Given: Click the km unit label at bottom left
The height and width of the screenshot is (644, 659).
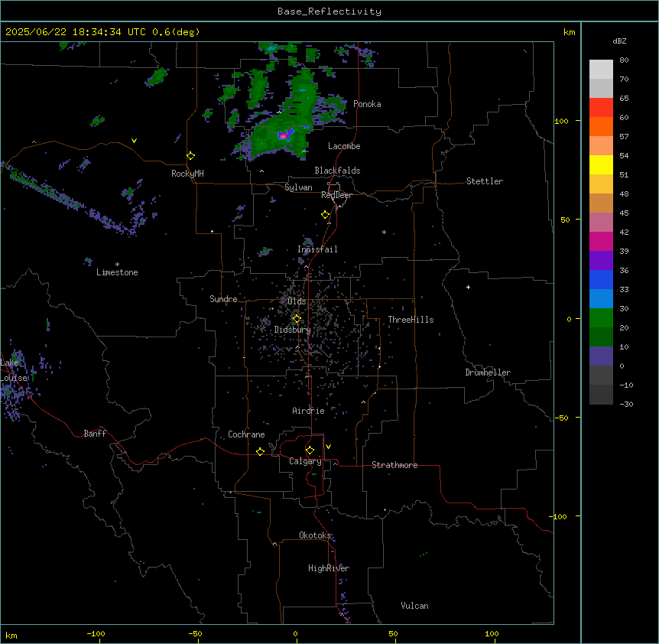Looking at the screenshot, I should click(11, 636).
